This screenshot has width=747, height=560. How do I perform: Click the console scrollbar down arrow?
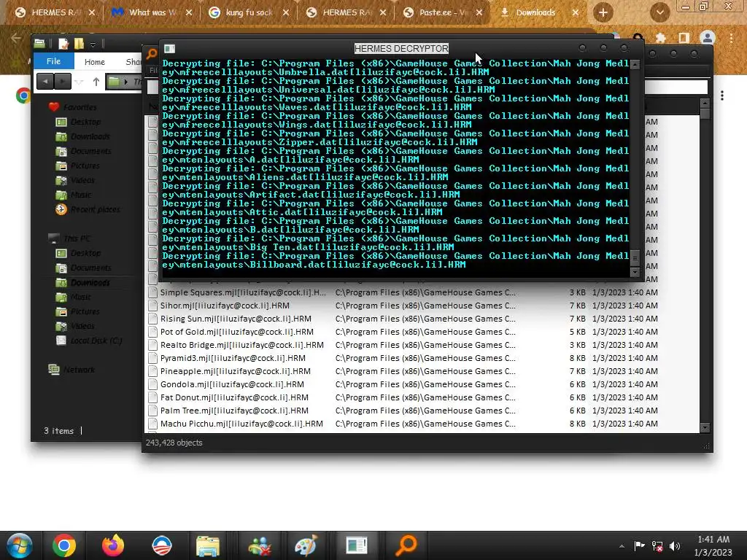pyautogui.click(x=635, y=273)
